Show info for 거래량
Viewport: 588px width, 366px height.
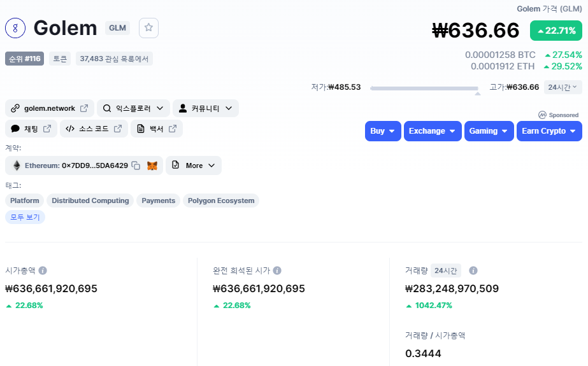[x=473, y=271]
